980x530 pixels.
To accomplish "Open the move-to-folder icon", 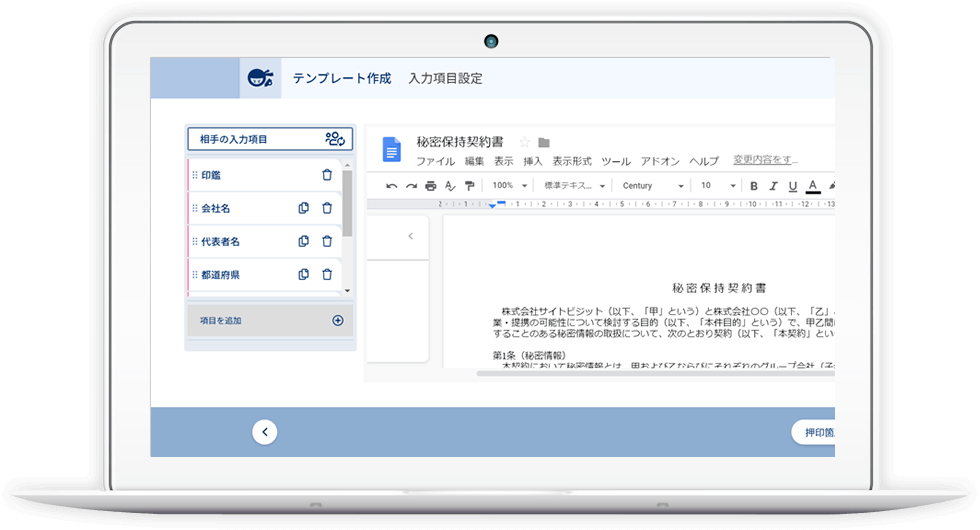I will coord(544,142).
